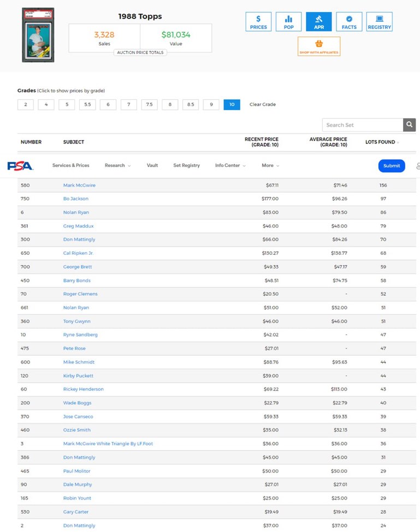The image size is (420, 532).
Task: Filter prices by grade 5
Action: click(x=67, y=105)
